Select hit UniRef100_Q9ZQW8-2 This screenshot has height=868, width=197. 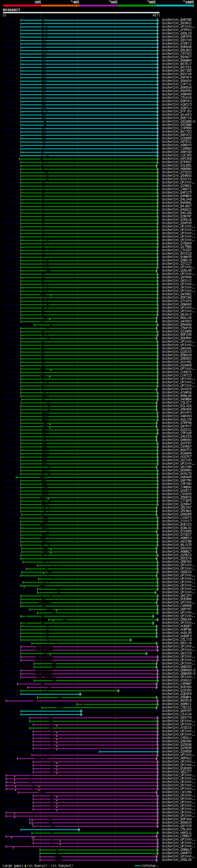(179, 122)
